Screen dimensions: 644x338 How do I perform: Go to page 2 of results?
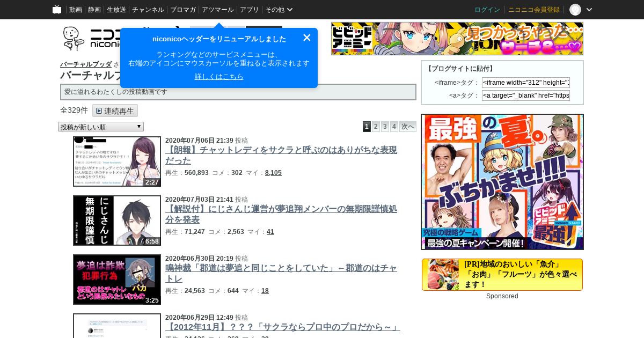point(376,127)
